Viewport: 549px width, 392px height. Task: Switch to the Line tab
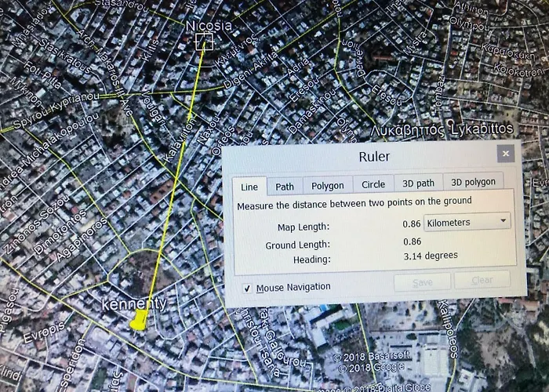249,187
